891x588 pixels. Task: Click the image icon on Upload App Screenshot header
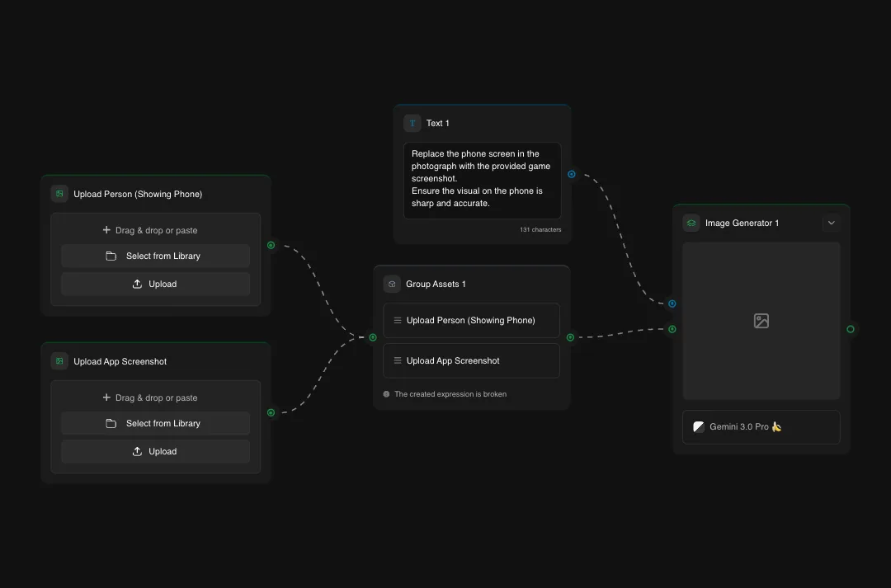click(59, 360)
